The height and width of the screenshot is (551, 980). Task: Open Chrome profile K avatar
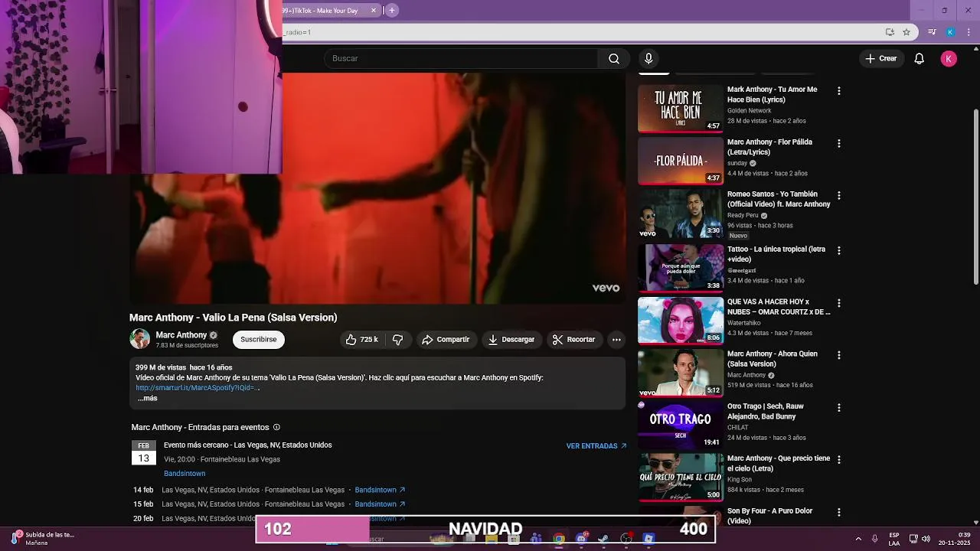tap(950, 32)
